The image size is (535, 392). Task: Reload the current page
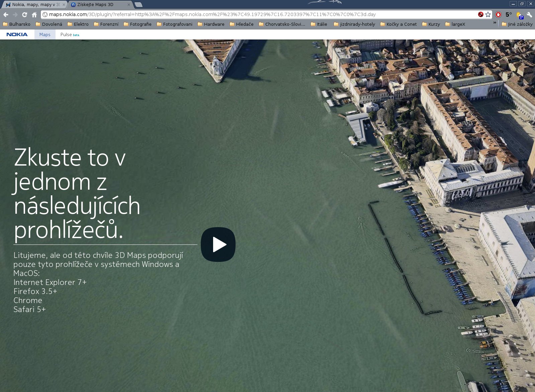tap(24, 15)
